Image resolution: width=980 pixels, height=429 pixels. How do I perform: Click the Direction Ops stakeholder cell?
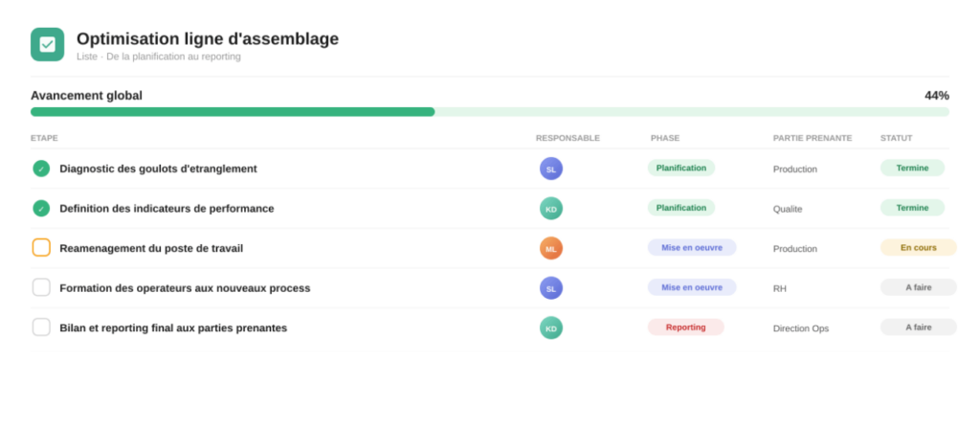(801, 328)
